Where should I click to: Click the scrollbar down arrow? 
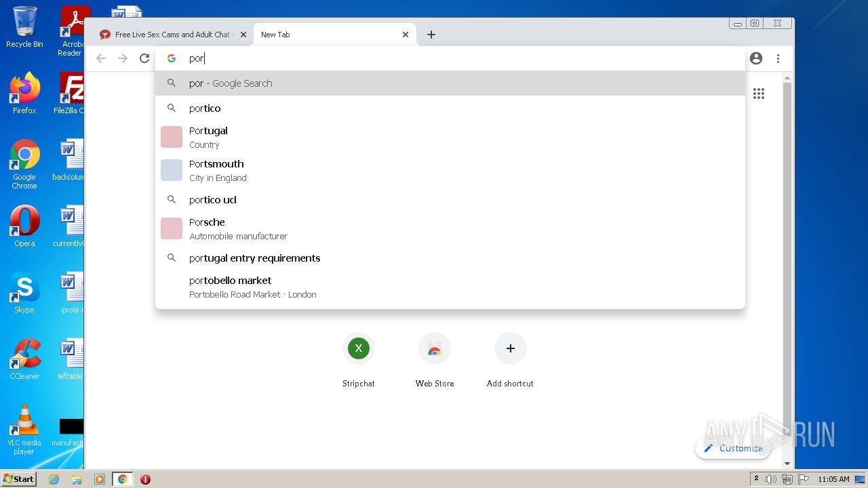pyautogui.click(x=787, y=464)
